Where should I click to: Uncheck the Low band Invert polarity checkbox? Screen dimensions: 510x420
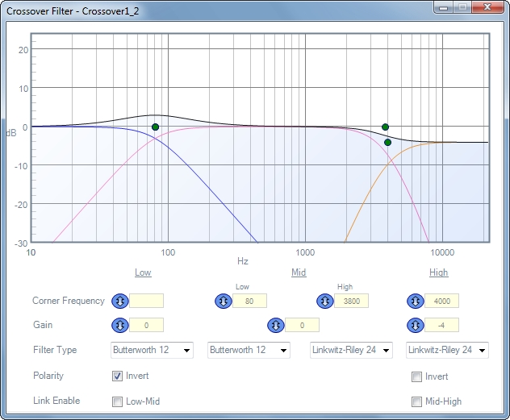pos(118,376)
